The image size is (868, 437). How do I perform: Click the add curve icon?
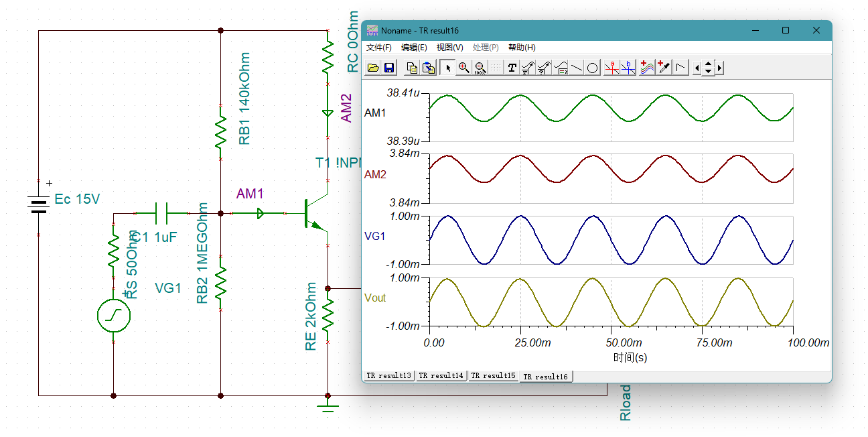647,68
